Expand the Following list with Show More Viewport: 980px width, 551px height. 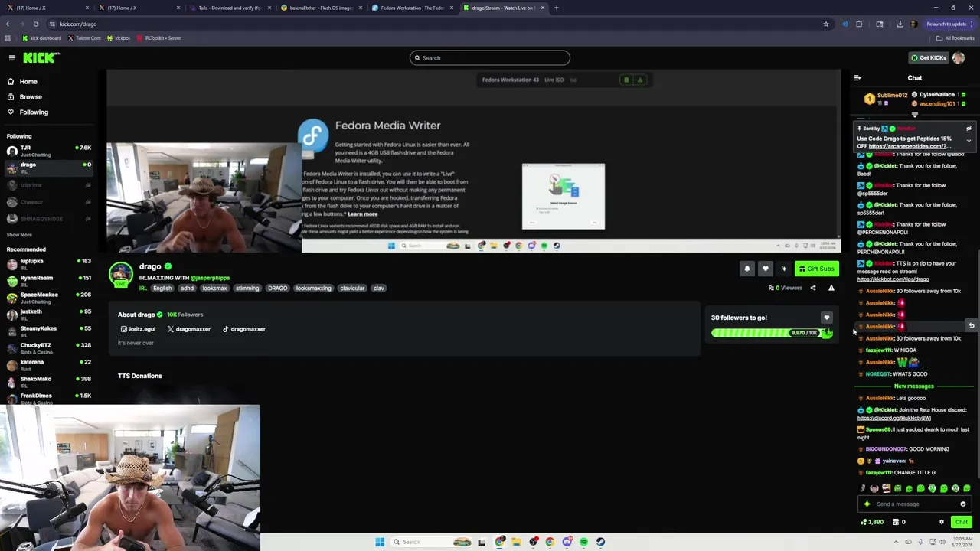click(19, 235)
